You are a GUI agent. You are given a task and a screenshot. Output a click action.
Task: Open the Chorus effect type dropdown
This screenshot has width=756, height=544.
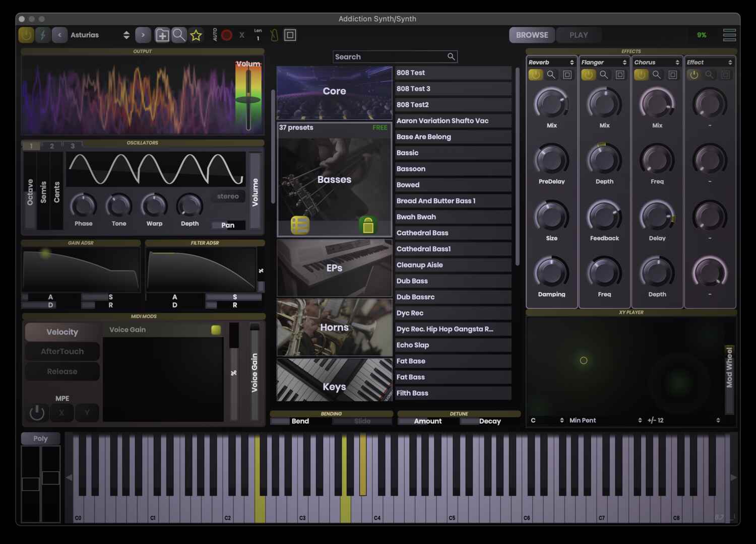pyautogui.click(x=657, y=62)
